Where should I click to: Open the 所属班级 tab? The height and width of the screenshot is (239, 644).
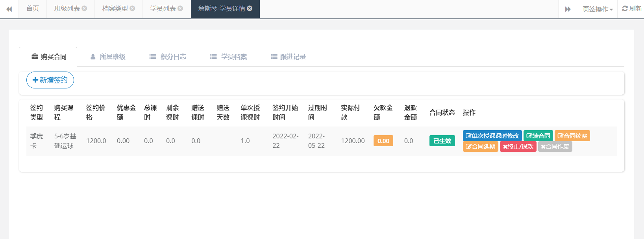(x=108, y=57)
